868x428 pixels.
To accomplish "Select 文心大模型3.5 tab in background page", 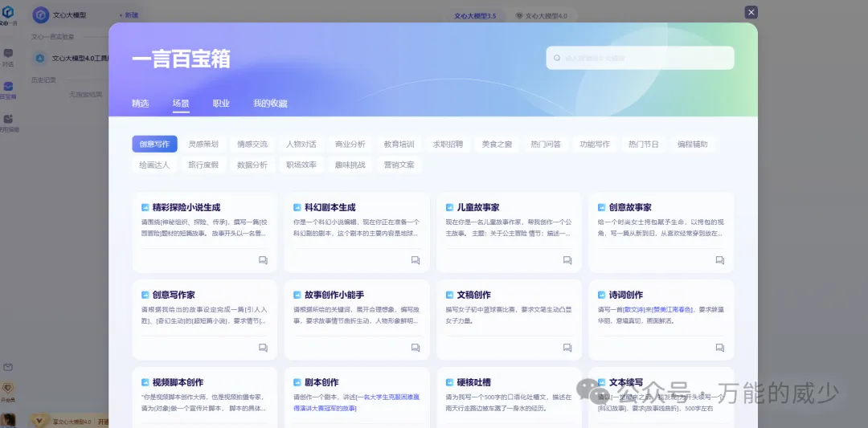I will click(x=475, y=16).
